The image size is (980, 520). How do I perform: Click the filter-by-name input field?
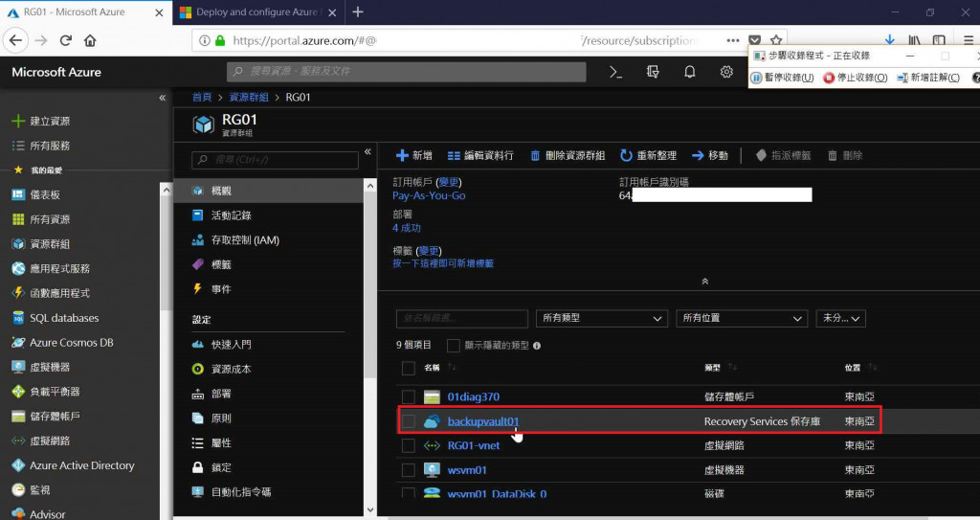click(x=462, y=319)
